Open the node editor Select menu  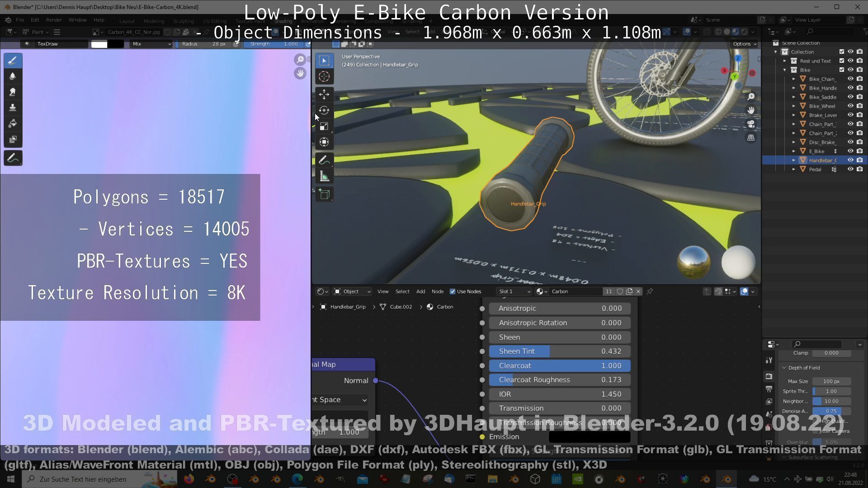pyautogui.click(x=402, y=291)
